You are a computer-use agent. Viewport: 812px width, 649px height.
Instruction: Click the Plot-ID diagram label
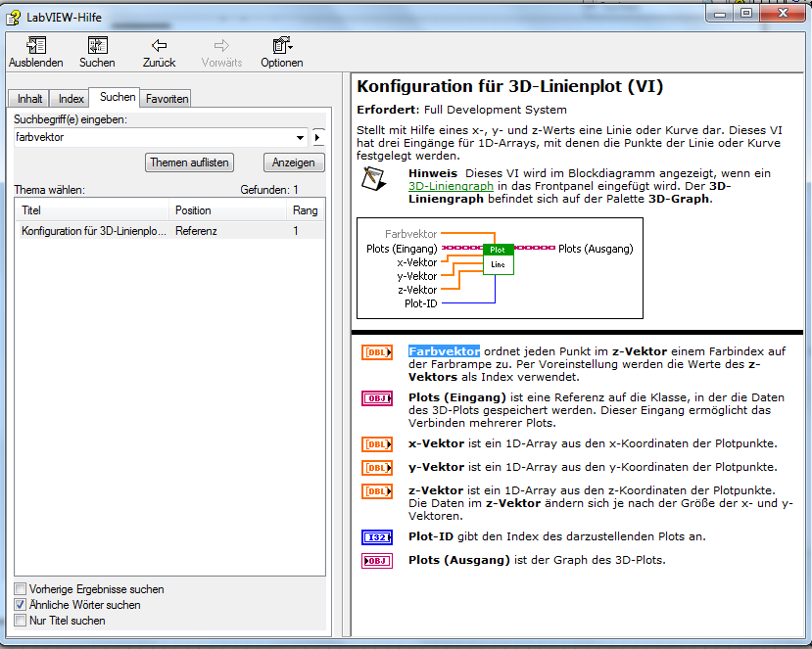point(420,303)
